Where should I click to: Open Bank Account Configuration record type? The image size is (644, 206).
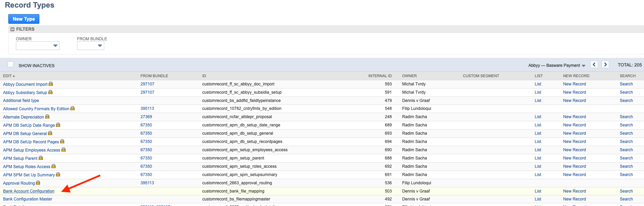29,191
